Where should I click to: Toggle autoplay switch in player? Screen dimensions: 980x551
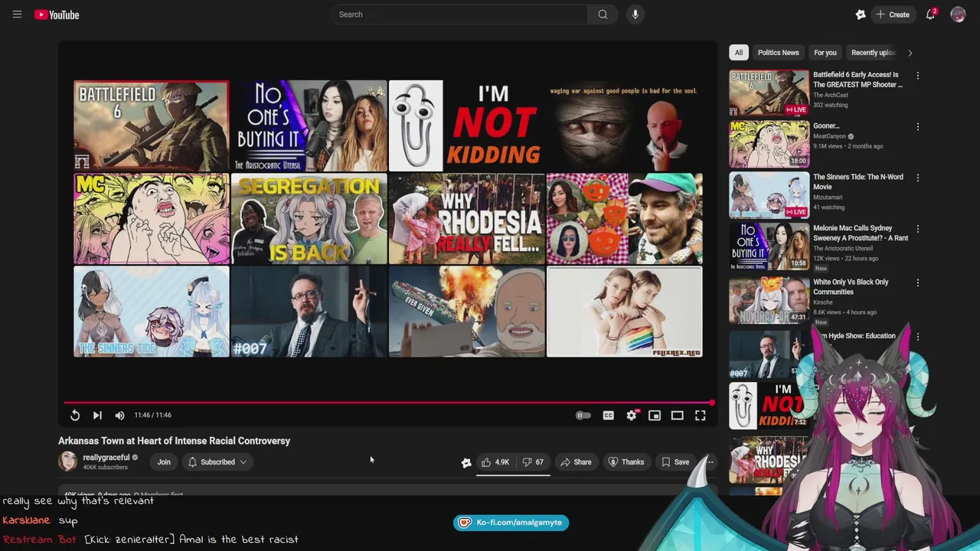point(583,415)
